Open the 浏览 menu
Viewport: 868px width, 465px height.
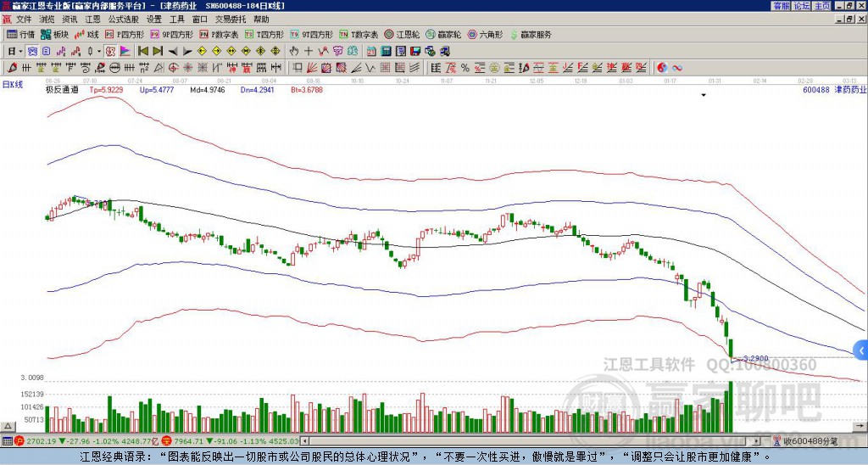47,20
